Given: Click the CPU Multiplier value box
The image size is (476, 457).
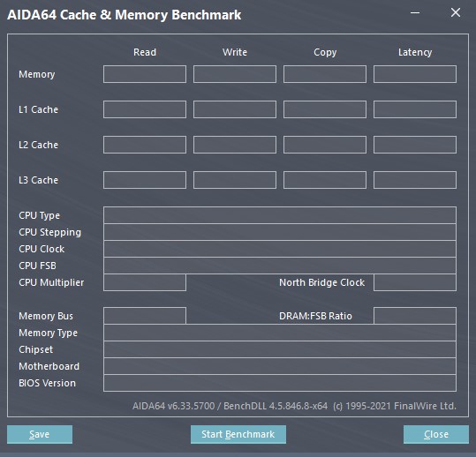Looking at the screenshot, I should pyautogui.click(x=145, y=282).
